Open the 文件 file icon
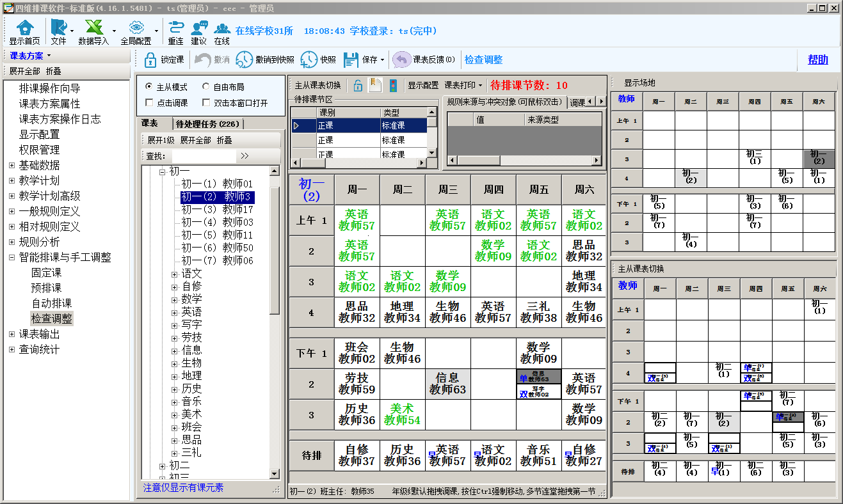Image resolution: width=843 pixels, height=504 pixels. click(x=58, y=28)
